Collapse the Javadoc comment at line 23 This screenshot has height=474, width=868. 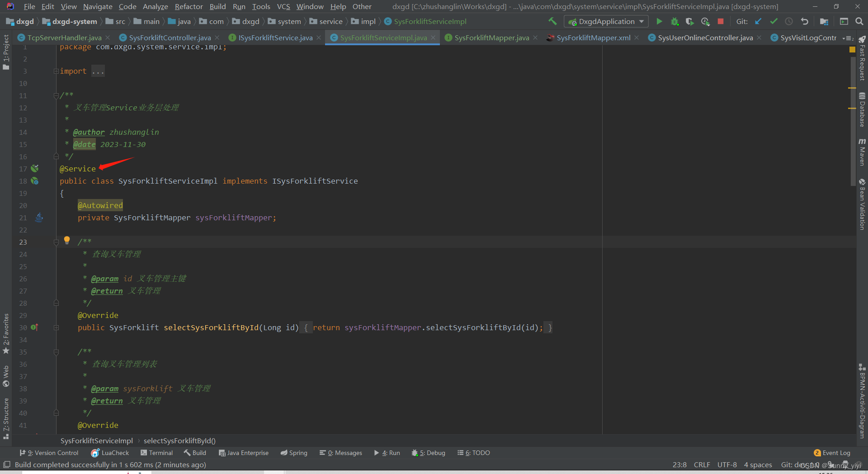pyautogui.click(x=56, y=242)
